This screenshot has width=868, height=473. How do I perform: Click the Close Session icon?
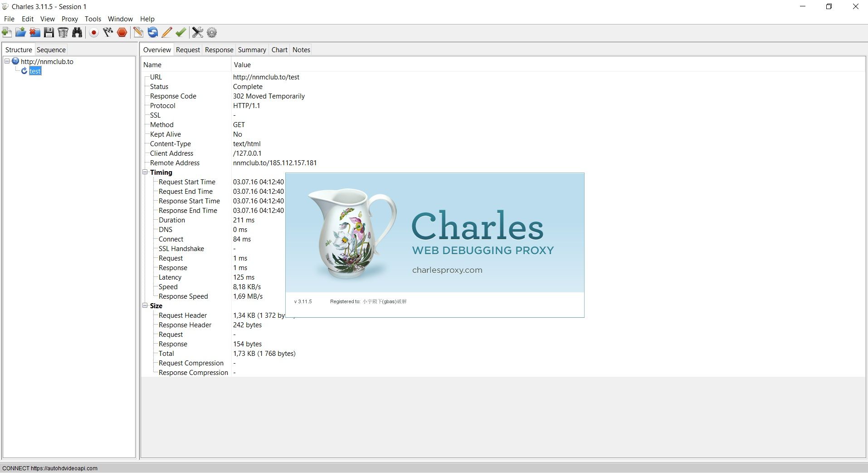pyautogui.click(x=35, y=32)
